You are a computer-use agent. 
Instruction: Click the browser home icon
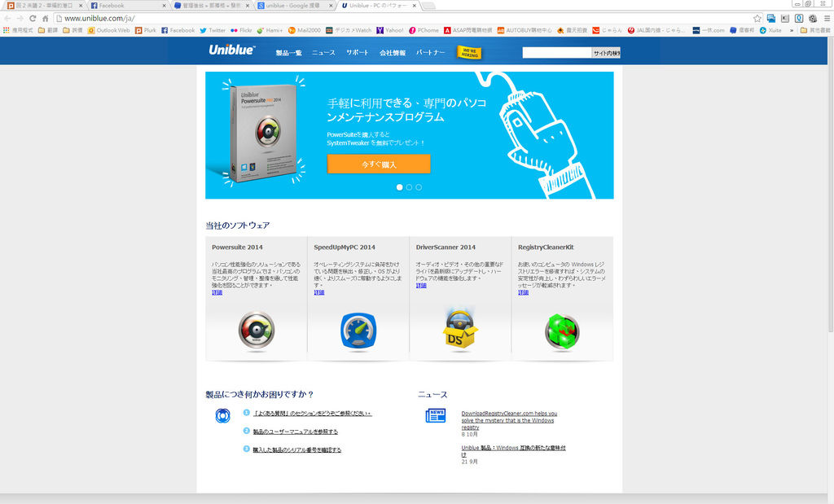[x=46, y=18]
